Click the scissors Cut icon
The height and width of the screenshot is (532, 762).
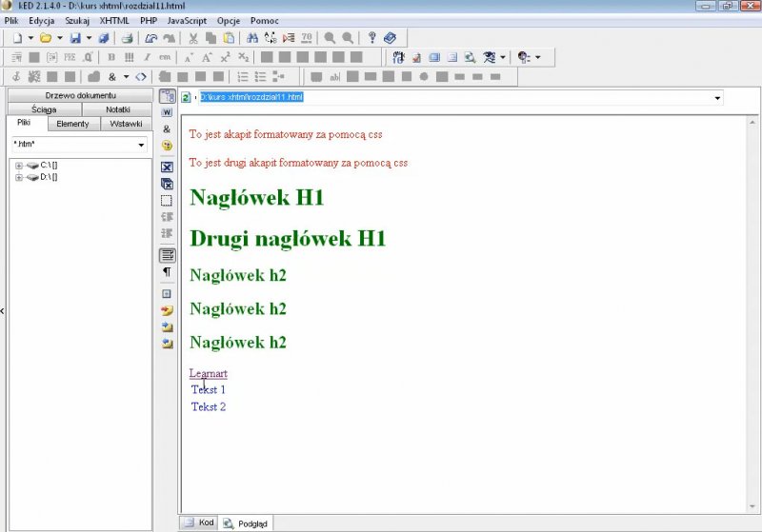193,38
